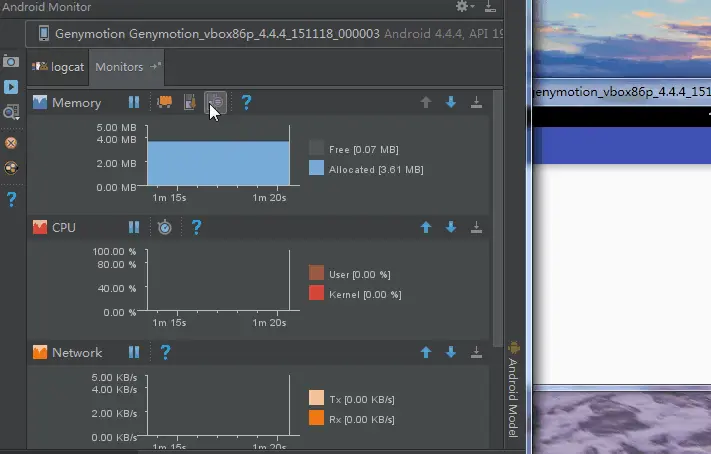Screen dimensions: 711x454
Task: Pause the Memory monitor
Action: [134, 102]
